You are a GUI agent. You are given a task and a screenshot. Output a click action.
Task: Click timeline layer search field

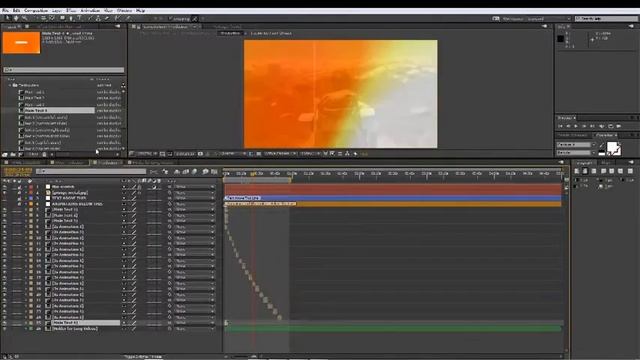tap(91, 171)
